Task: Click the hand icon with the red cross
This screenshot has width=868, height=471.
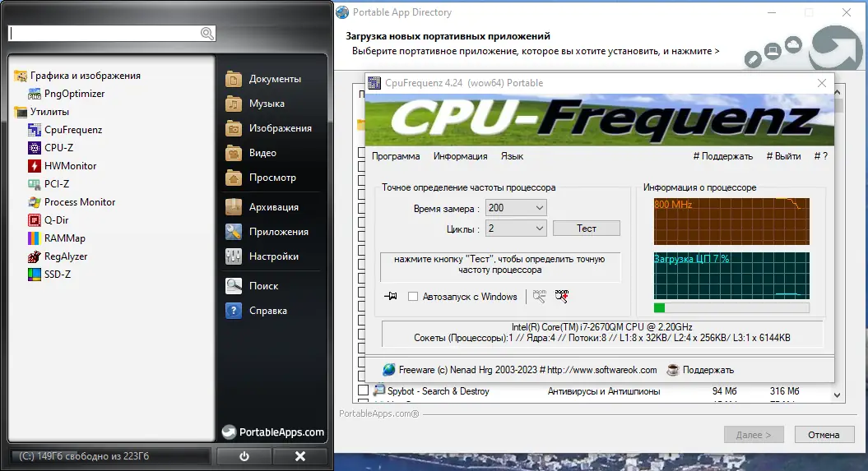Action: point(562,296)
